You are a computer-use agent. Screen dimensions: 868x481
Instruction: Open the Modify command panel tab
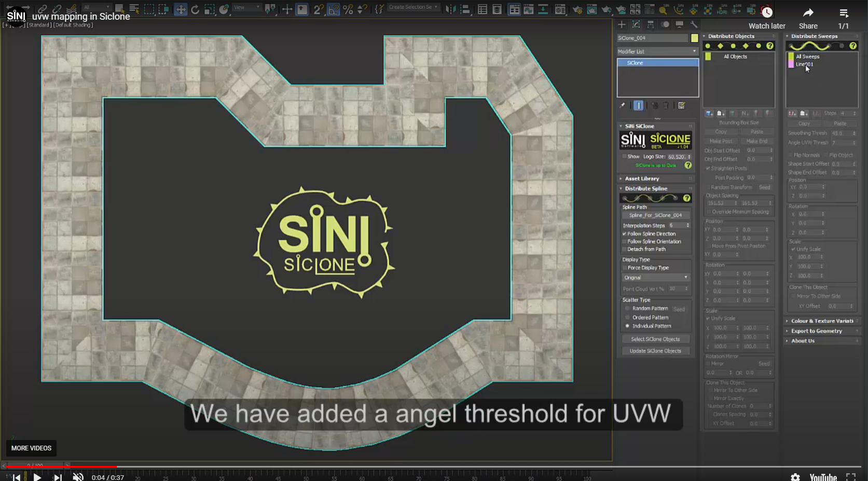[636, 24]
